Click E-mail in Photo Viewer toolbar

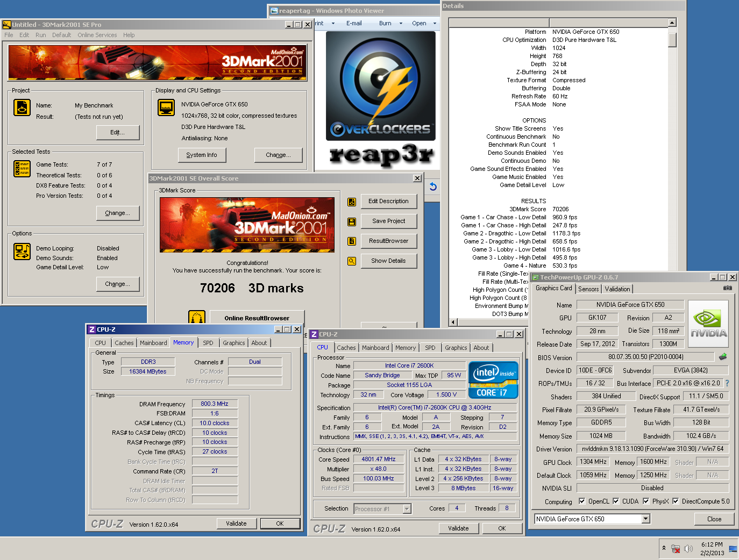354,24
